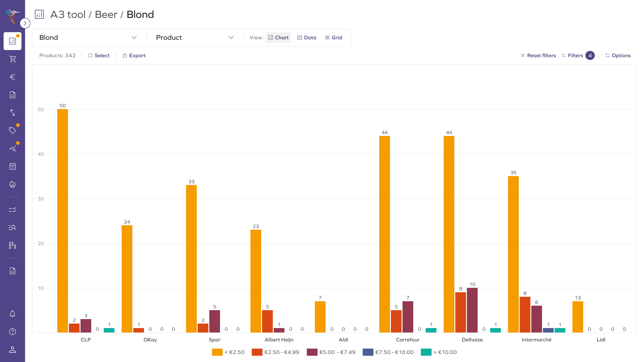The height and width of the screenshot is (362, 644).
Task: Switch to the Data view
Action: (307, 38)
